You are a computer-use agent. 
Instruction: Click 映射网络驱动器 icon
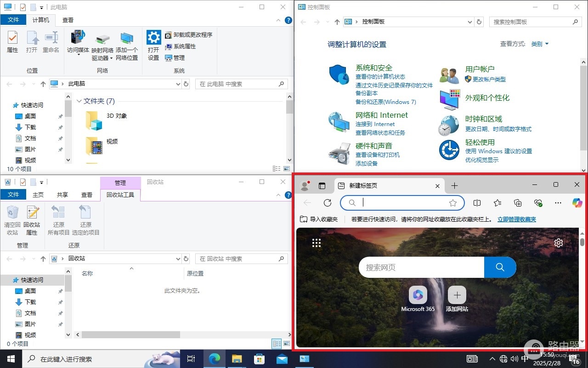(x=102, y=47)
